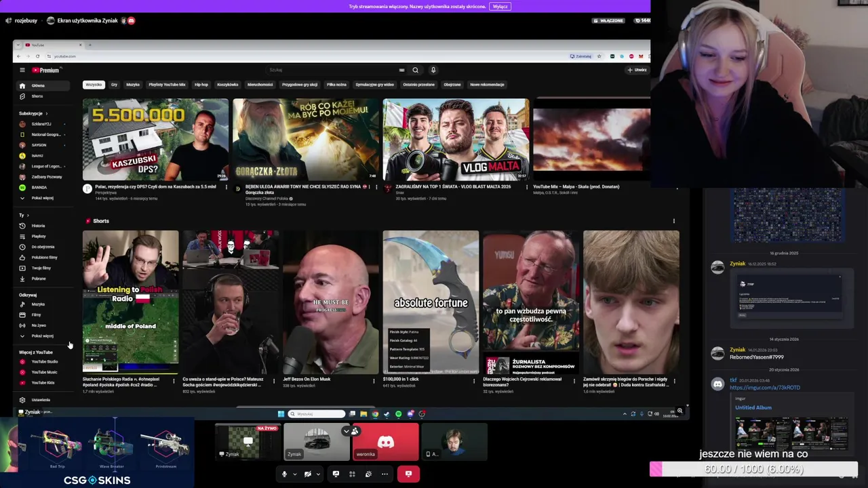Expand subscriptions with Pokaż więcej

(43, 198)
